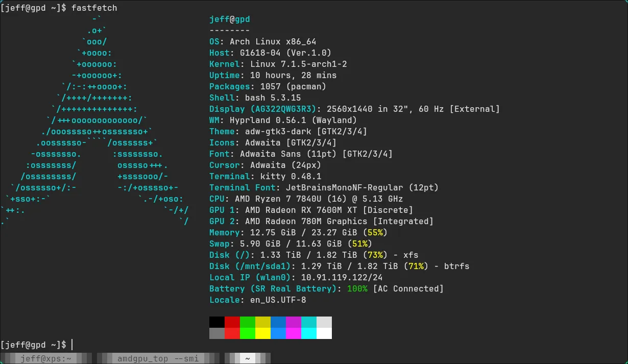628x364 pixels.
Task: Click the '10 hours, 28 mins' uptime value
Action: tap(294, 75)
